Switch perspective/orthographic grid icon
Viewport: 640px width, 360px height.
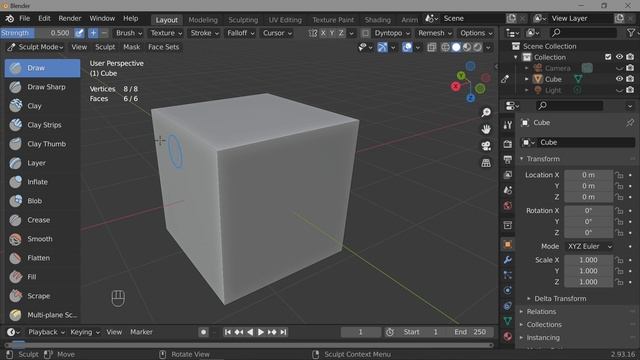(486, 163)
